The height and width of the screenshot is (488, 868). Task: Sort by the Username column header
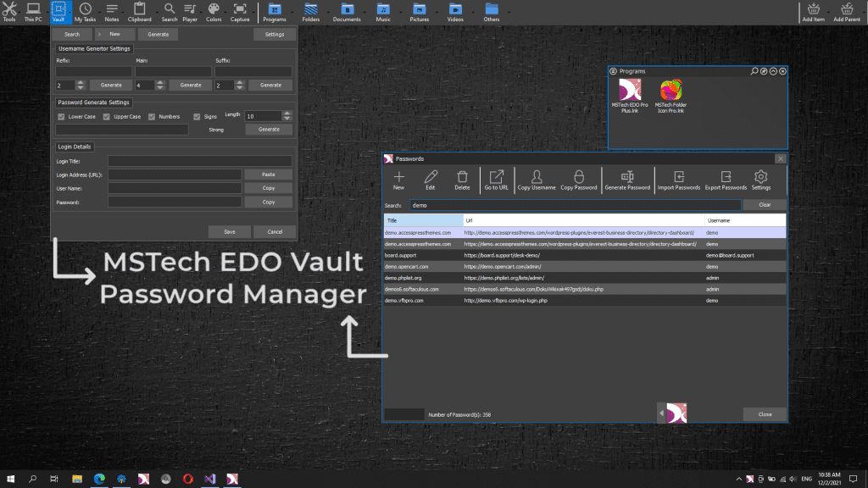click(745, 220)
